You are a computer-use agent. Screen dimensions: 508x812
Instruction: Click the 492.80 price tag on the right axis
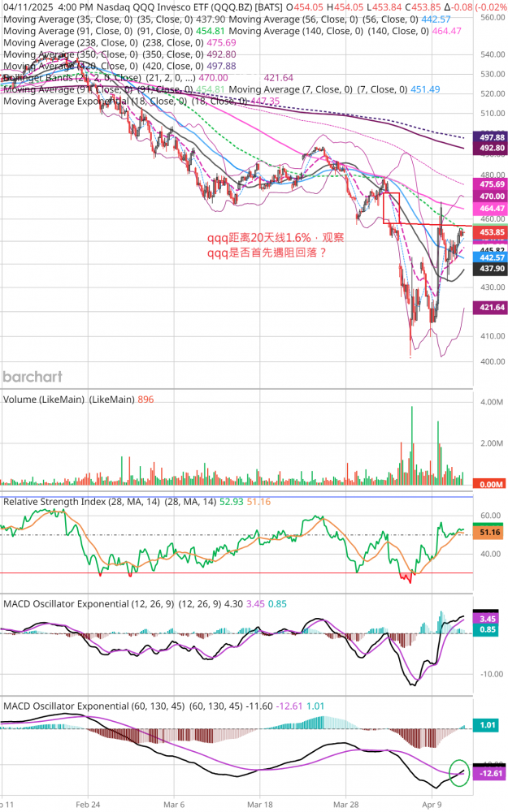492,148
